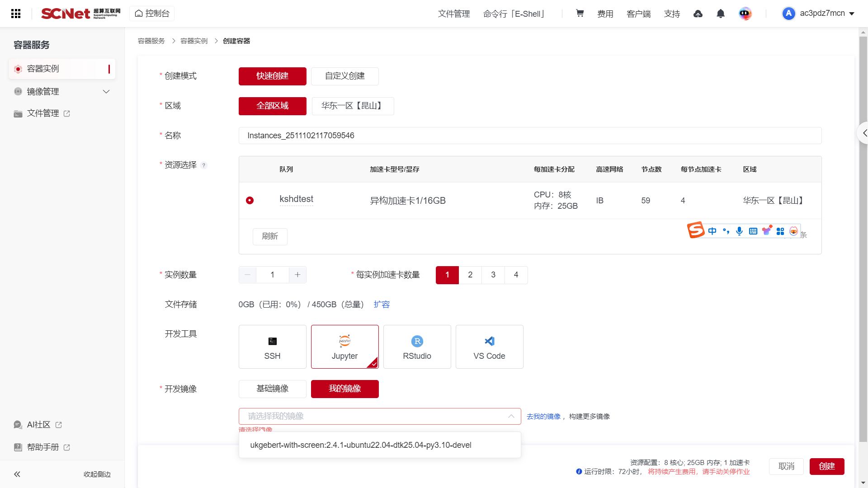Select the ukgebert-with-screen image option

tap(360, 445)
